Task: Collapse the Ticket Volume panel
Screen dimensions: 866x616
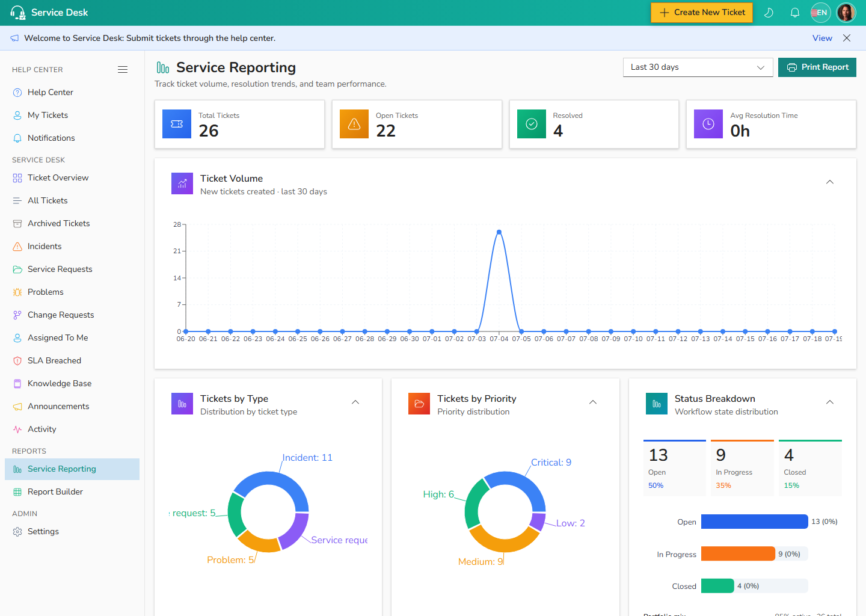Action: coord(830,182)
